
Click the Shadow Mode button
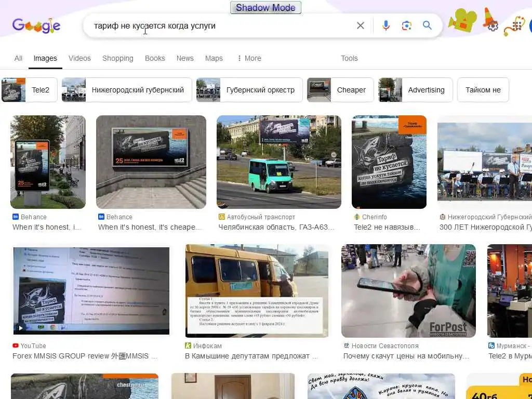265,7
